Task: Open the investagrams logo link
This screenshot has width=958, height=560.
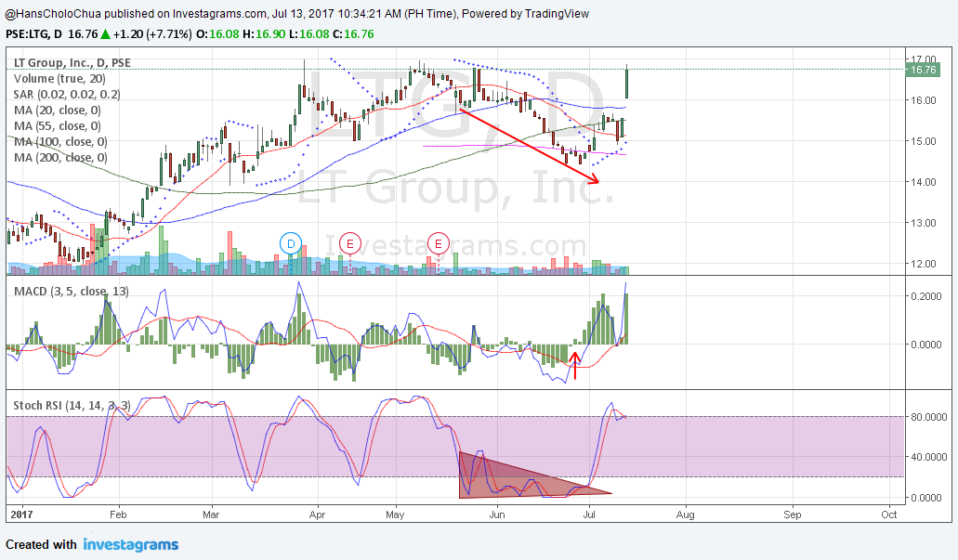Action: pyautogui.click(x=131, y=545)
